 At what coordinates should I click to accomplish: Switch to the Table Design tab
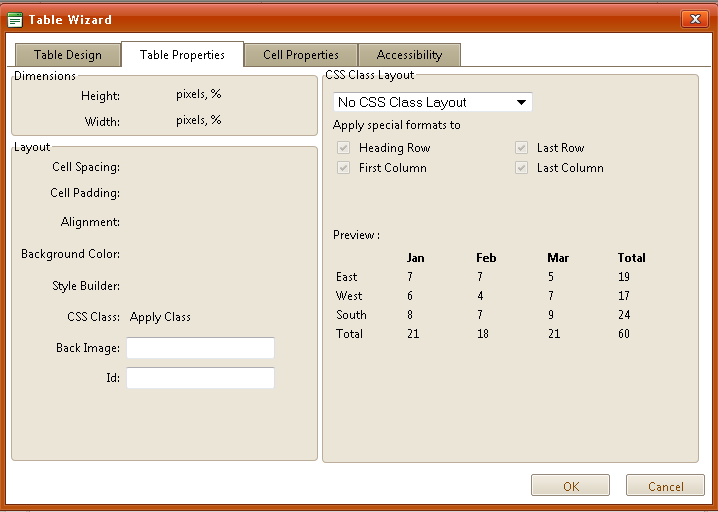68,55
